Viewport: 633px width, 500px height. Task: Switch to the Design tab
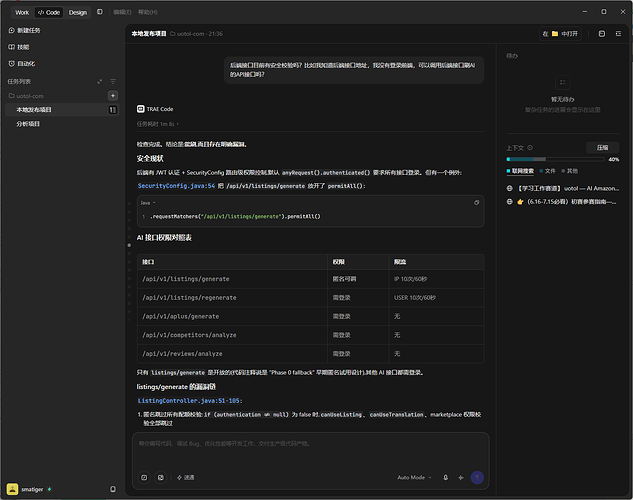78,13
